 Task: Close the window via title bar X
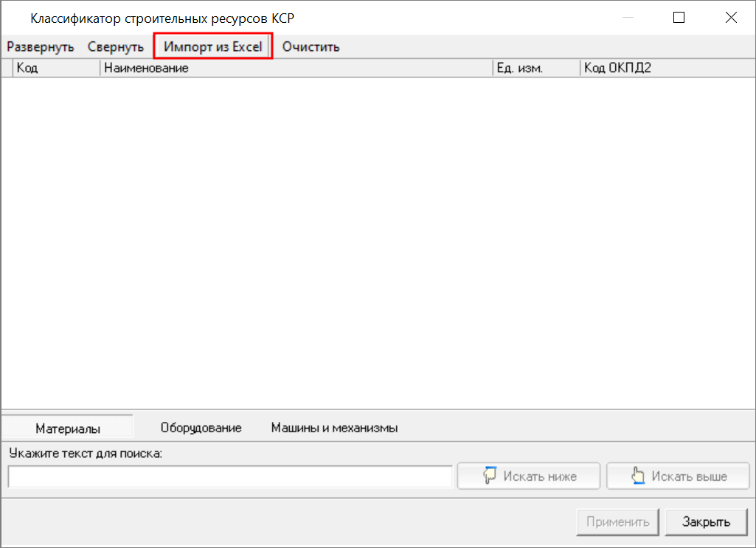coord(730,18)
